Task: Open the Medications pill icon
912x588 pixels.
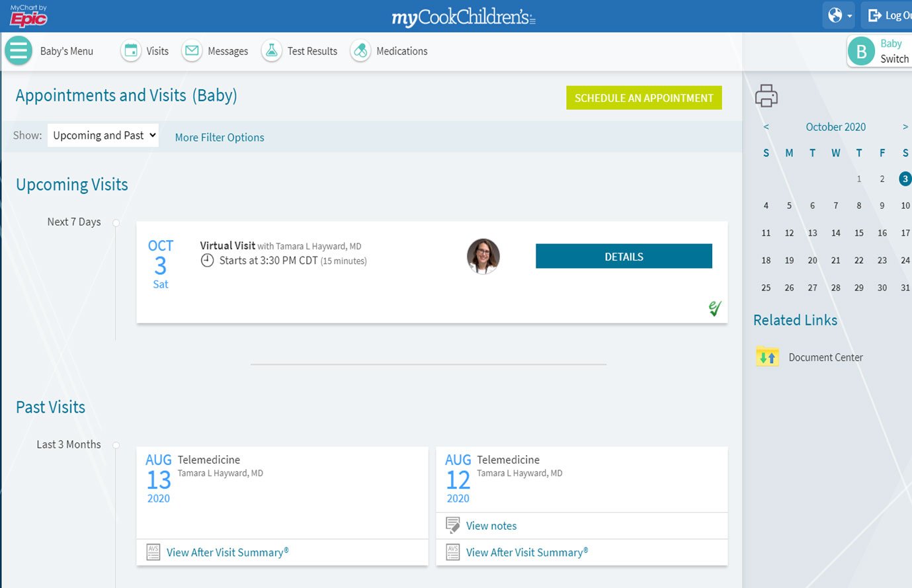Action: pyautogui.click(x=360, y=51)
